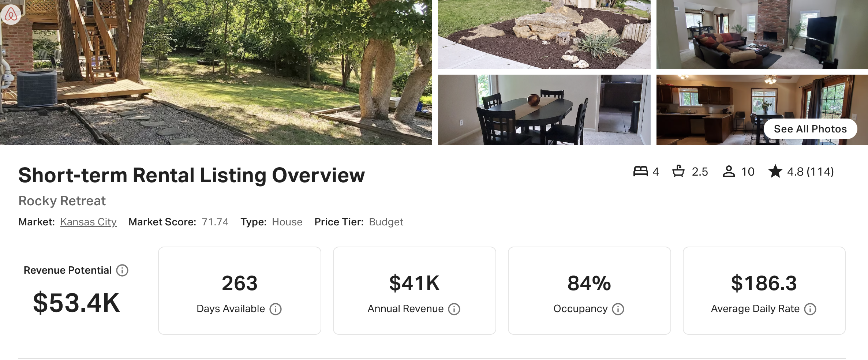Click the Airbnb logo icon
The image size is (868, 360).
click(x=11, y=15)
